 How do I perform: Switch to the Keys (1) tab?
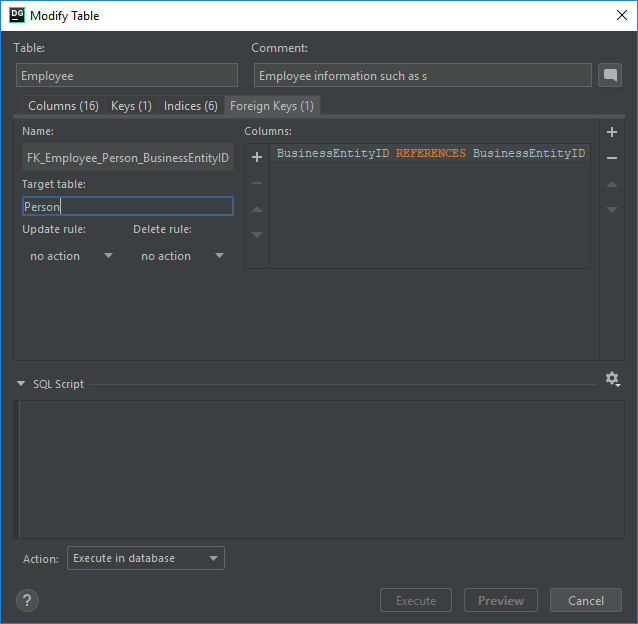tap(131, 106)
